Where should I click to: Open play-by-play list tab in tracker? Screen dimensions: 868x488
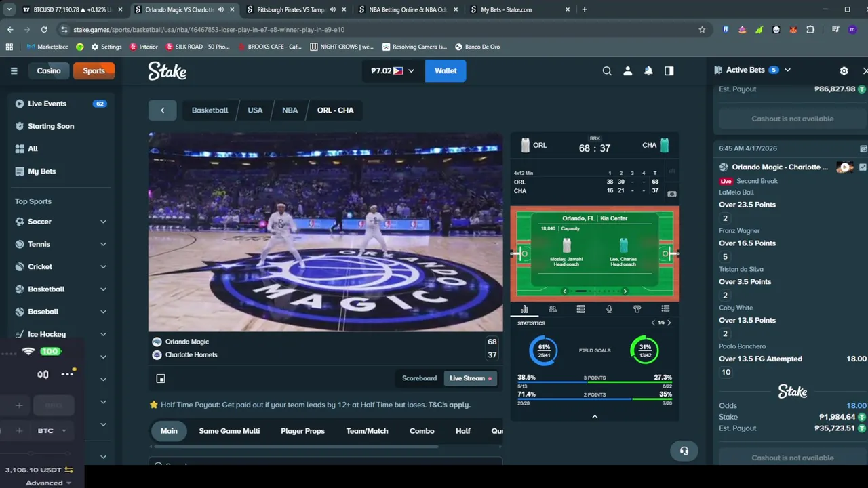tap(665, 309)
